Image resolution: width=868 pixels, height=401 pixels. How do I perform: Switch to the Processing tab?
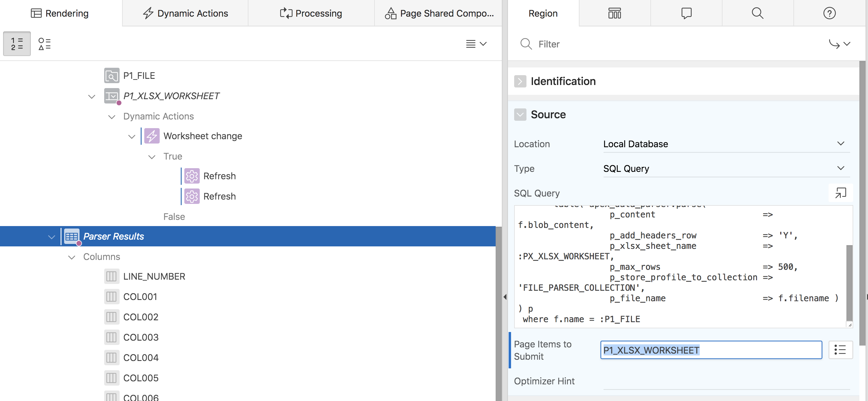(311, 13)
